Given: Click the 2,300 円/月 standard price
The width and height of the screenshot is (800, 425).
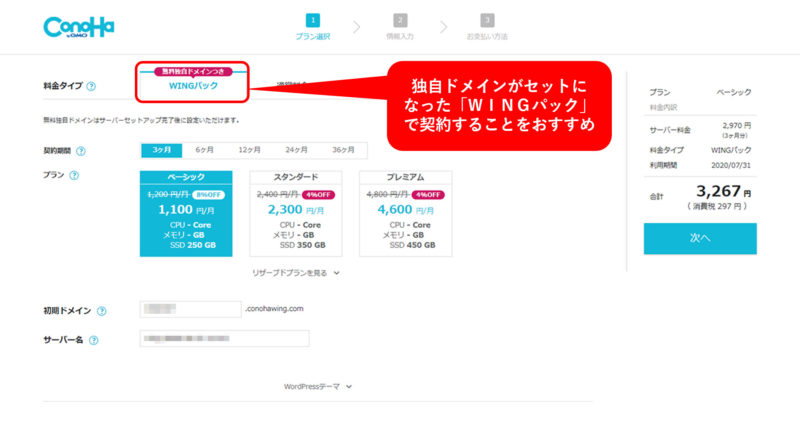Looking at the screenshot, I should pyautogui.click(x=296, y=210).
